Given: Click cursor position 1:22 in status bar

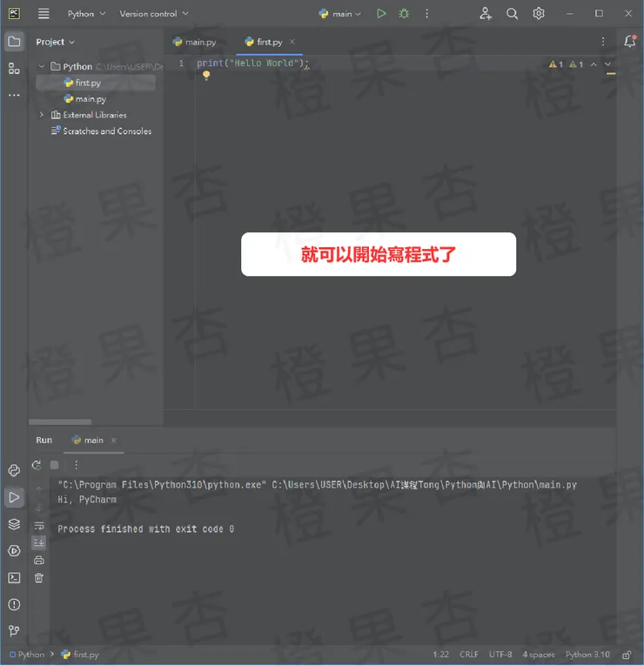Looking at the screenshot, I should [440, 655].
